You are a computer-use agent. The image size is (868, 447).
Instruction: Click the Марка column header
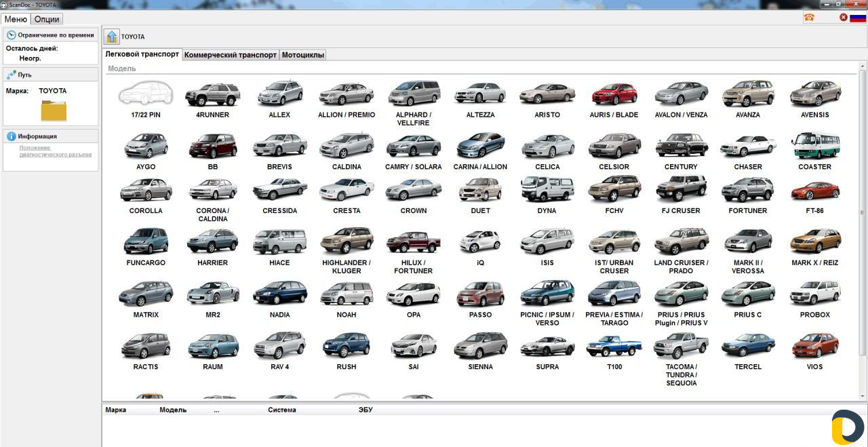[x=116, y=410]
